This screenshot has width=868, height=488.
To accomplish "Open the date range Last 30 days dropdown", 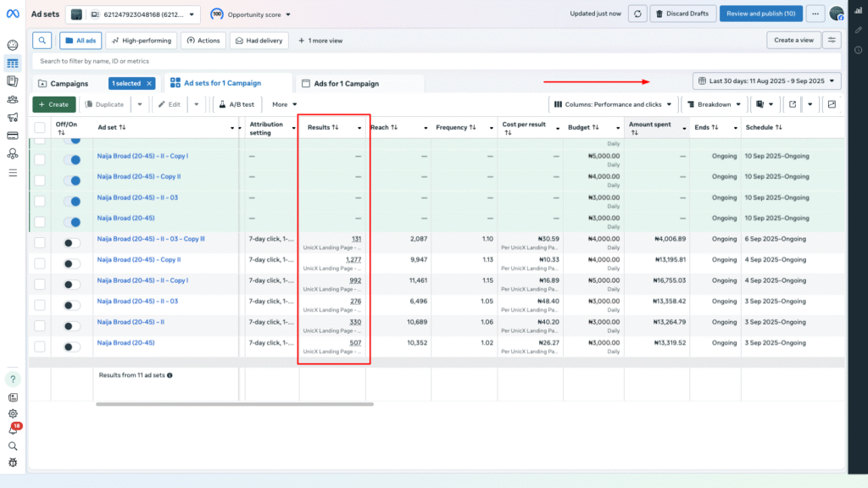I will (767, 81).
